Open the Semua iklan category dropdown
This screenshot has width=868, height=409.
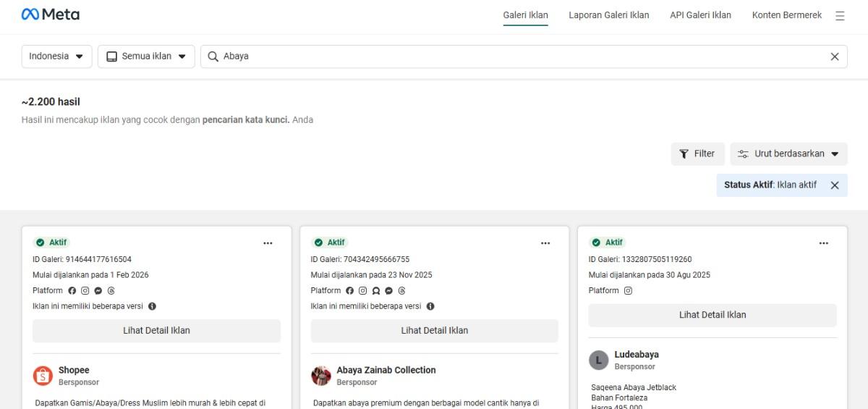(146, 56)
